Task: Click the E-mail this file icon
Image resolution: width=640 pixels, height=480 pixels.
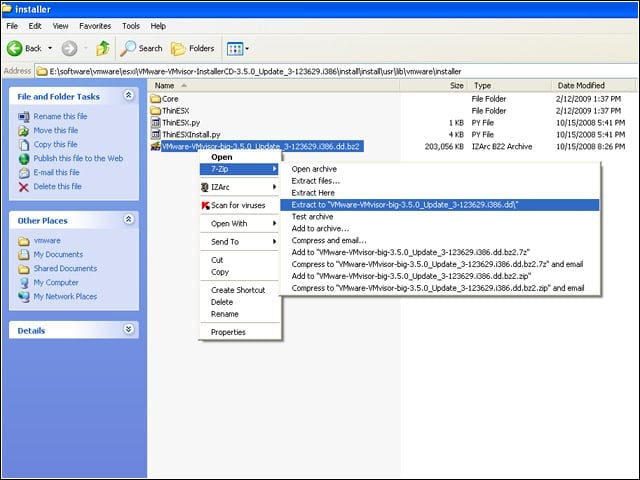Action: click(24, 173)
